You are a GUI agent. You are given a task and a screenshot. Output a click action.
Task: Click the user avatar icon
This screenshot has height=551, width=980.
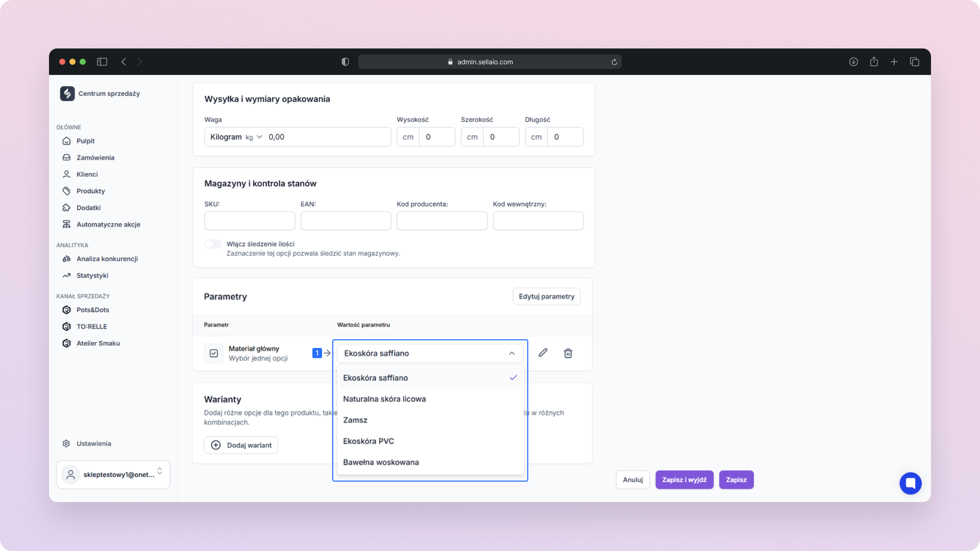71,474
